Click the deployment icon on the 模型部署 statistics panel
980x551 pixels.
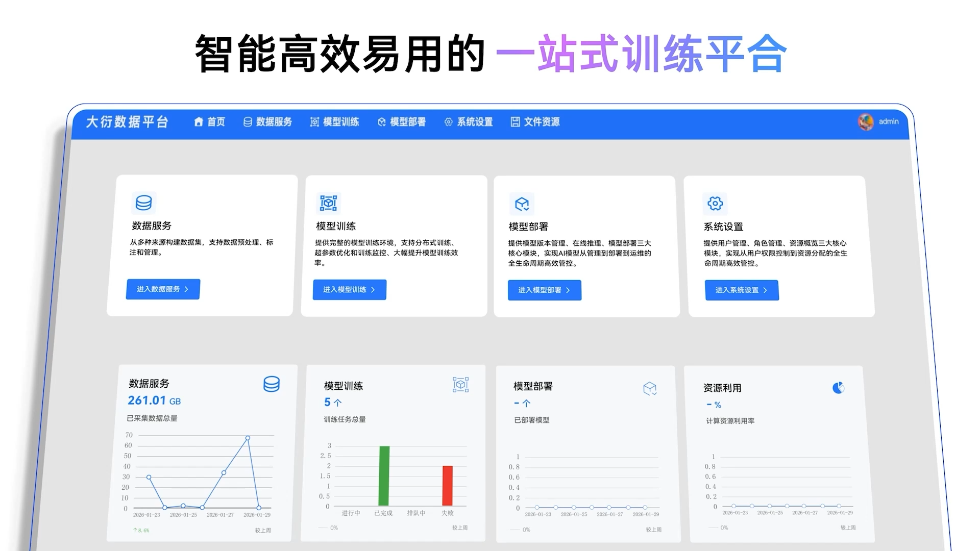(x=651, y=388)
